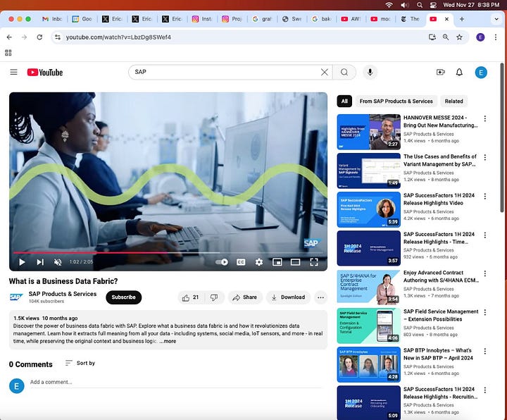Unmute the video player volume

click(x=58, y=262)
